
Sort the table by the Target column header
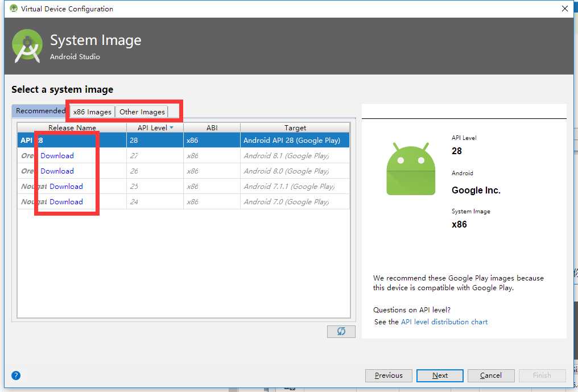click(295, 127)
